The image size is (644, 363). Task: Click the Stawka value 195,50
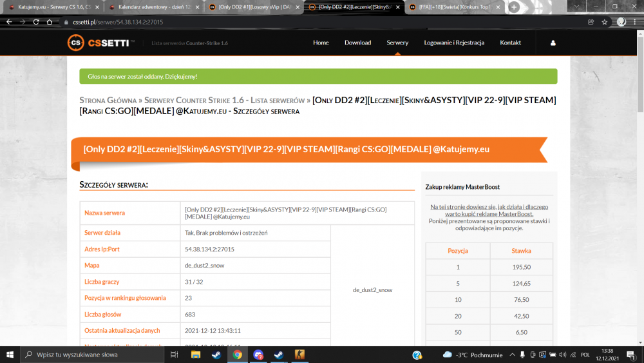(x=521, y=267)
